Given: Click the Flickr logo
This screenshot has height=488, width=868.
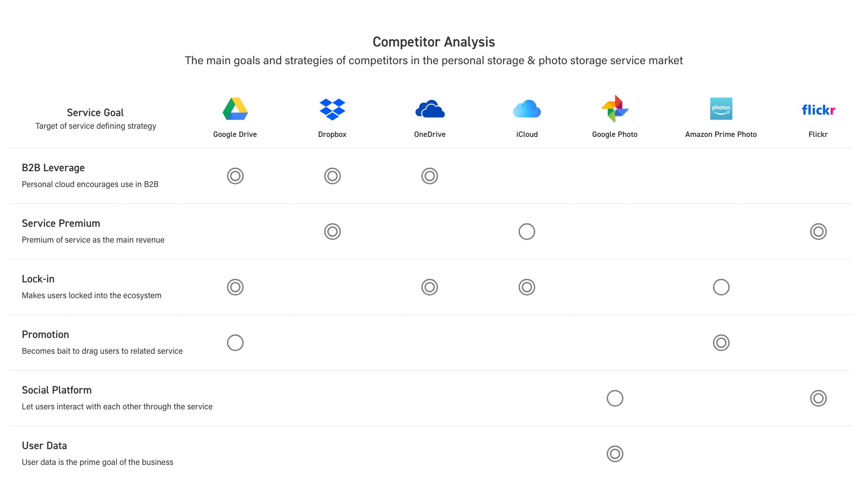Looking at the screenshot, I should click(818, 110).
